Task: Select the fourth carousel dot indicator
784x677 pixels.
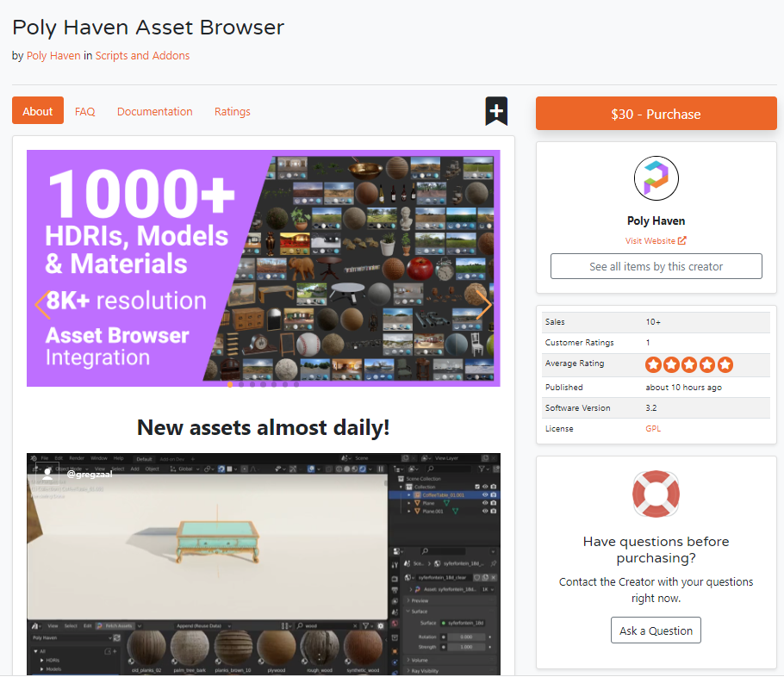Action: click(x=263, y=384)
